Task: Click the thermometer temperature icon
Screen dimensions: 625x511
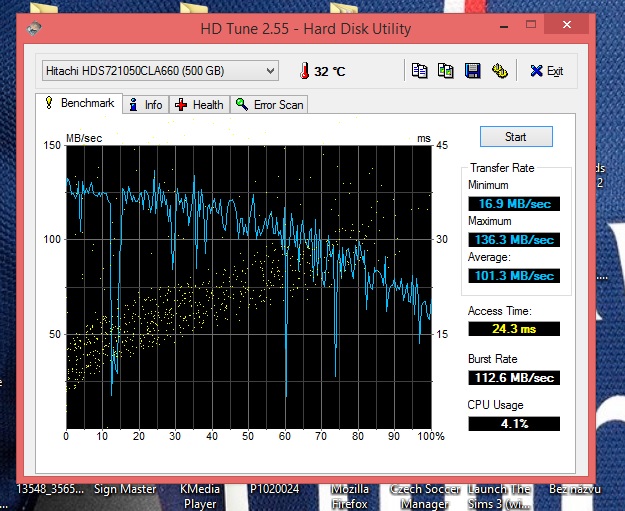Action: [x=303, y=71]
